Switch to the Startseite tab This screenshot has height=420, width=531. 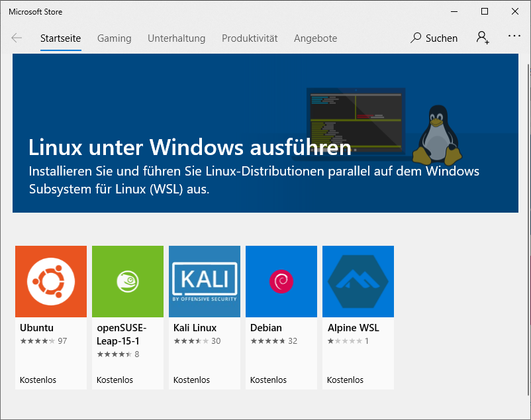[x=61, y=38]
